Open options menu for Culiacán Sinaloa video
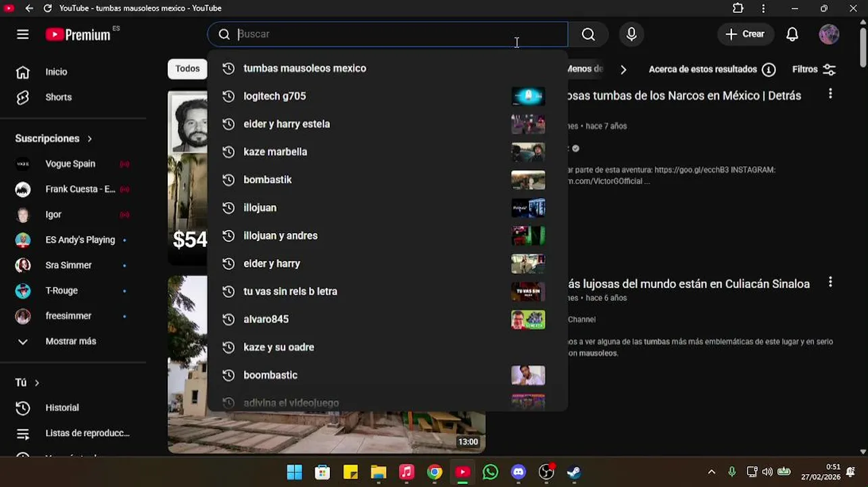This screenshot has width=868, height=487. coord(830,282)
